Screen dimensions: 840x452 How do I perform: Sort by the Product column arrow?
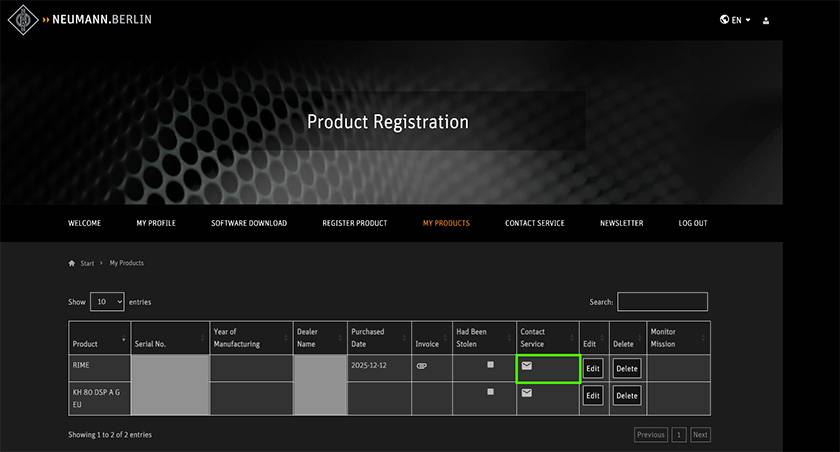[123, 338]
